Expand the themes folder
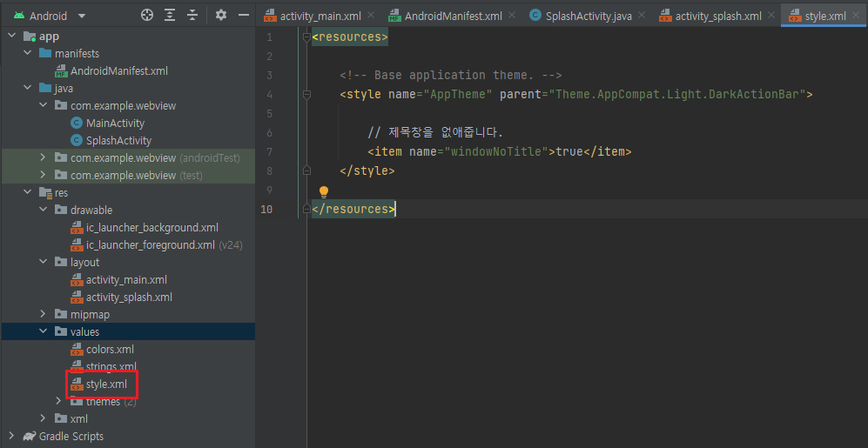Screen dimensions: 868x448 [x=59, y=401]
